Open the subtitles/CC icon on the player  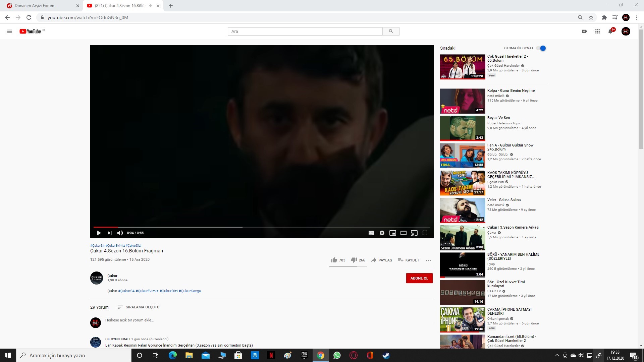pyautogui.click(x=371, y=233)
